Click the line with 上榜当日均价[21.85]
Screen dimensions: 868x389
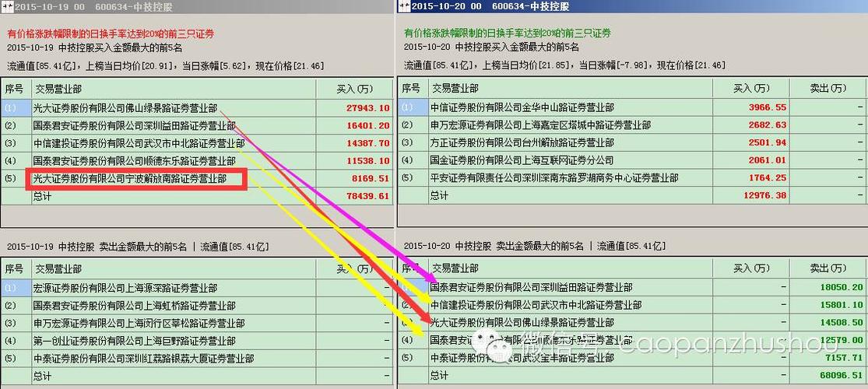click(564, 65)
